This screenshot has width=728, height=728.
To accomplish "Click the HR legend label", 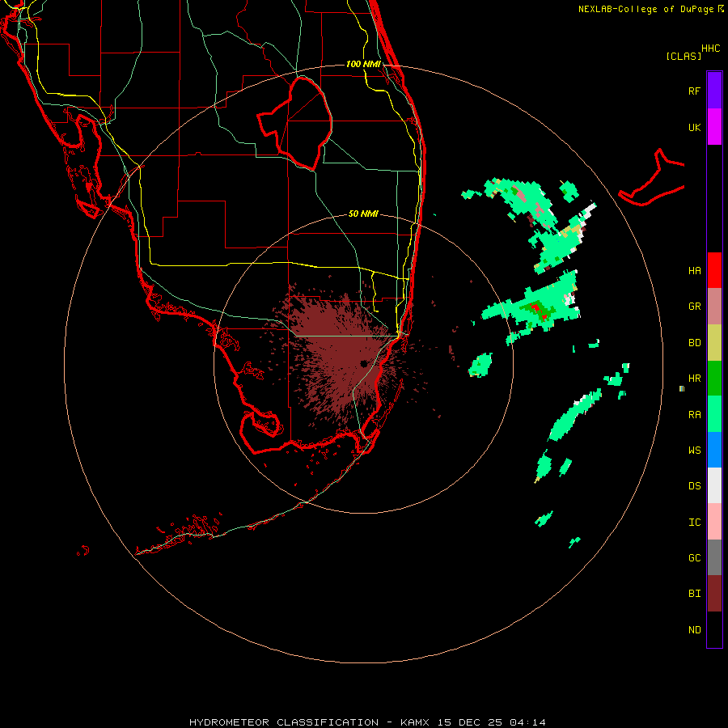I will point(694,379).
